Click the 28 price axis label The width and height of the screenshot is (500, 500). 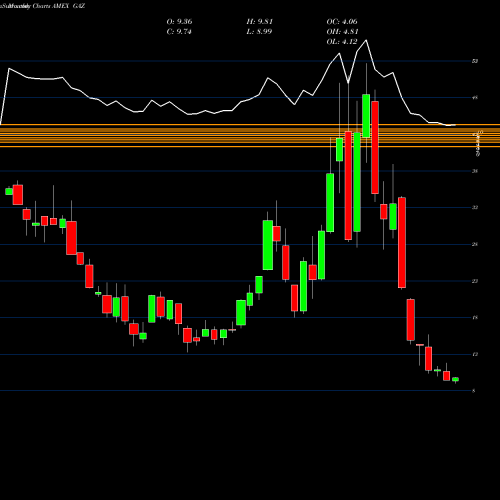pyautogui.click(x=475, y=244)
